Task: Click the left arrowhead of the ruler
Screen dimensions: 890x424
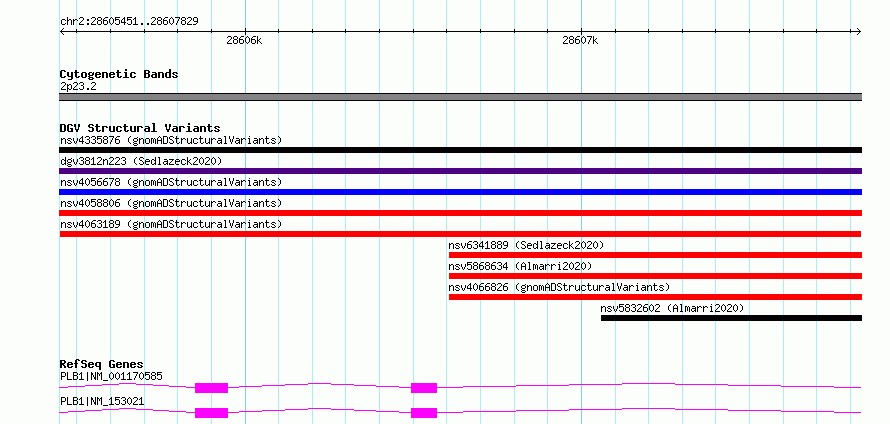Action: (62, 31)
